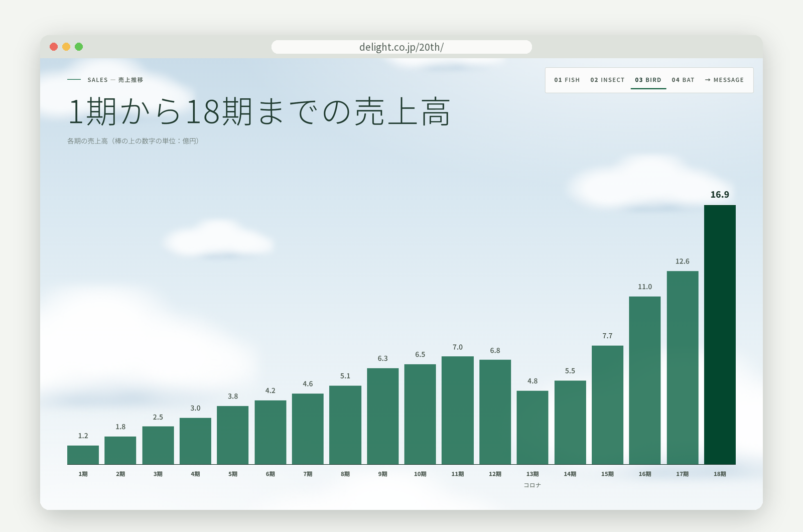The height and width of the screenshot is (532, 803).
Task: Select the 15期 bar labeled 7.7
Action: pos(607,405)
